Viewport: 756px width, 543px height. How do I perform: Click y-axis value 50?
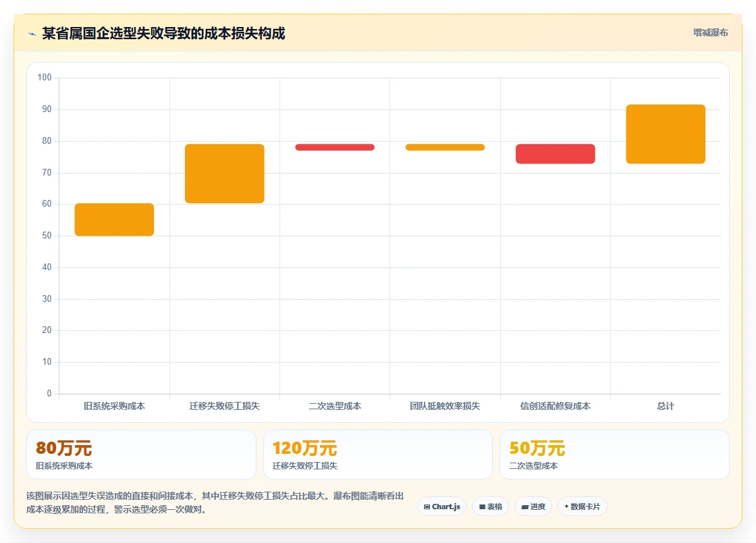[x=47, y=235]
